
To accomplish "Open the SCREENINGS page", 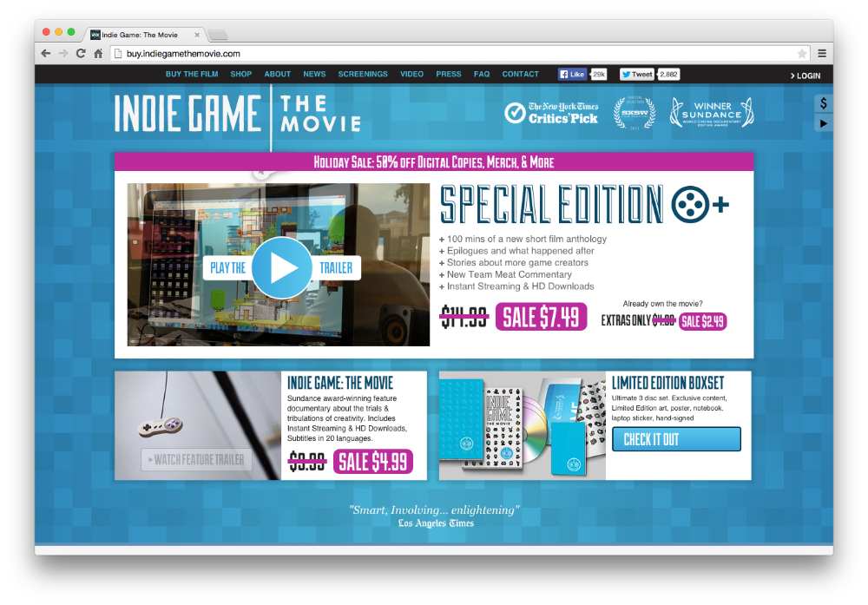I will point(363,74).
